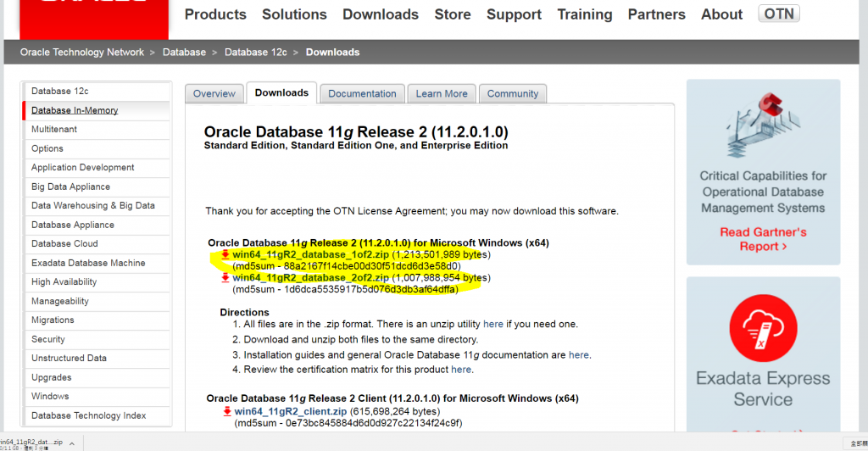Open the Training menu
The height and width of the screenshot is (451, 868).
(x=585, y=14)
